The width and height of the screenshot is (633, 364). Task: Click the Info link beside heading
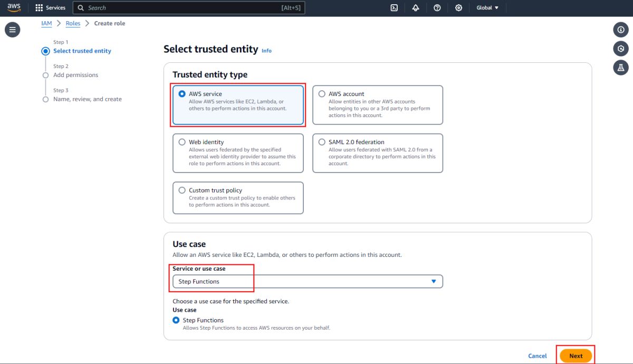266,51
